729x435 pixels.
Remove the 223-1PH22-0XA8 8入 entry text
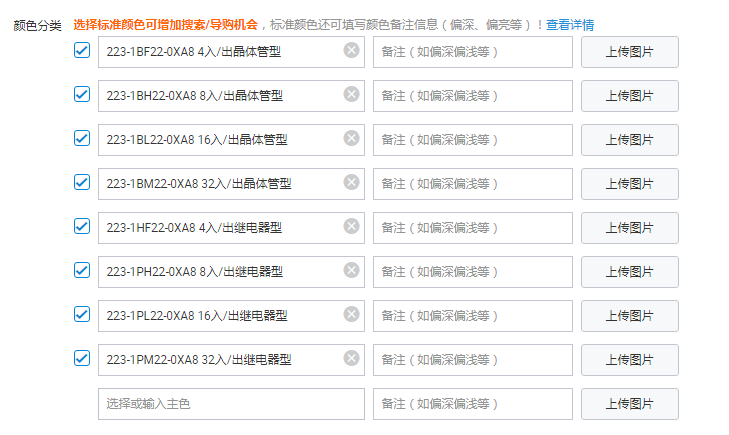pos(351,270)
